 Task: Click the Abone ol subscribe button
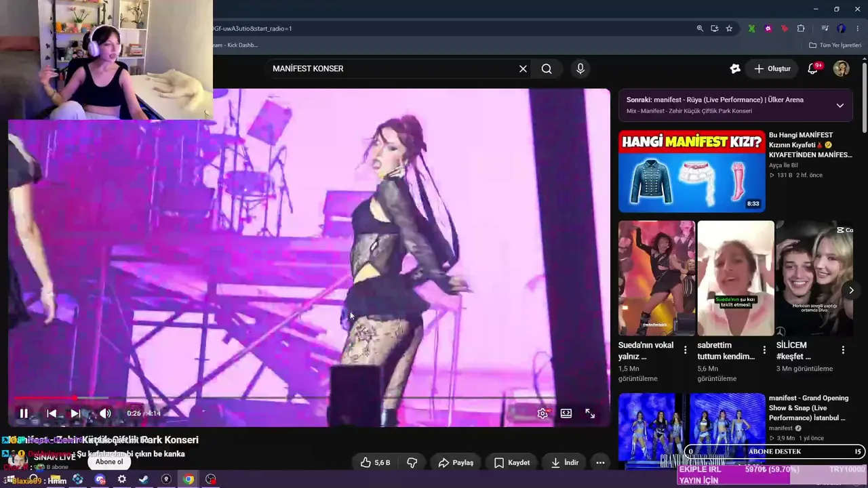point(109,462)
